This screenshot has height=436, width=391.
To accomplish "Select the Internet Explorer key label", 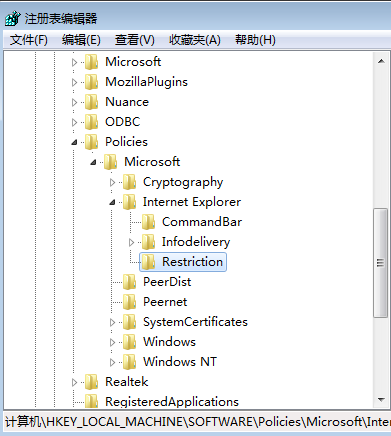I will coord(192,202).
